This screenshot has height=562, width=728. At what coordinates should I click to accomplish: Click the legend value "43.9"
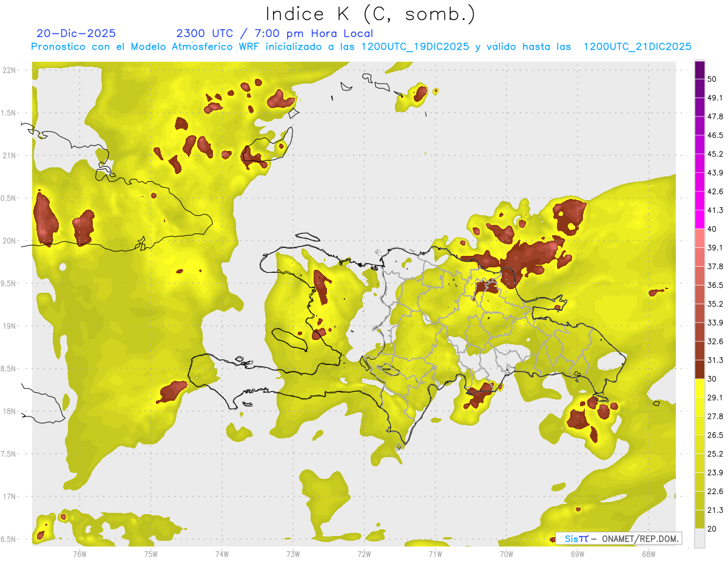[715, 173]
